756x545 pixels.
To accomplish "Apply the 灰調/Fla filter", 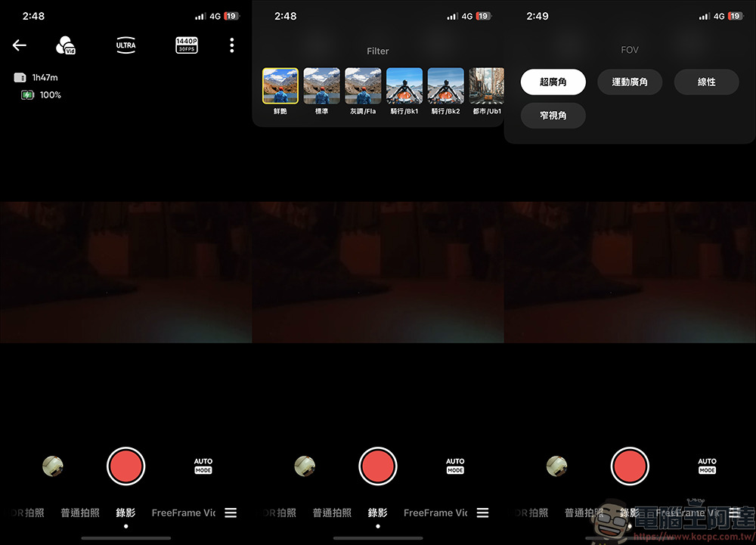I will 363,86.
